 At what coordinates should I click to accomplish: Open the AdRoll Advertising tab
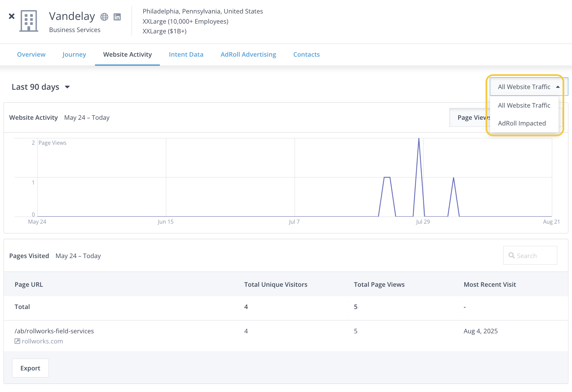(x=248, y=55)
